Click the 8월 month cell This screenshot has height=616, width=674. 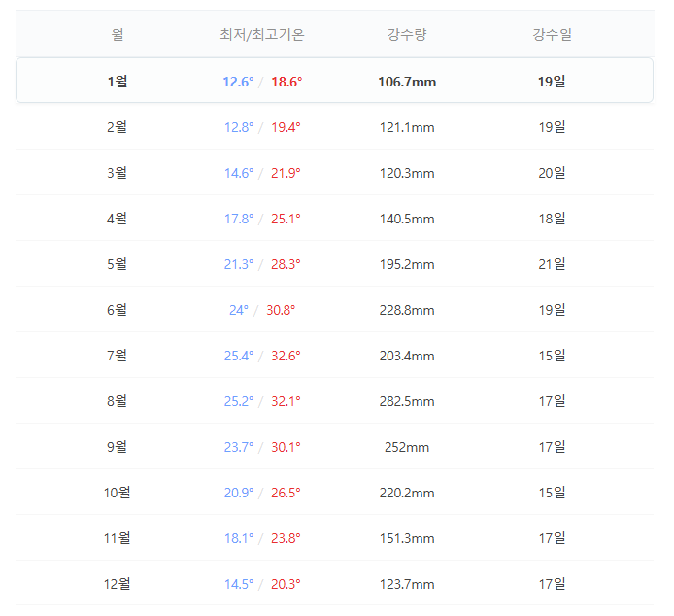117,401
